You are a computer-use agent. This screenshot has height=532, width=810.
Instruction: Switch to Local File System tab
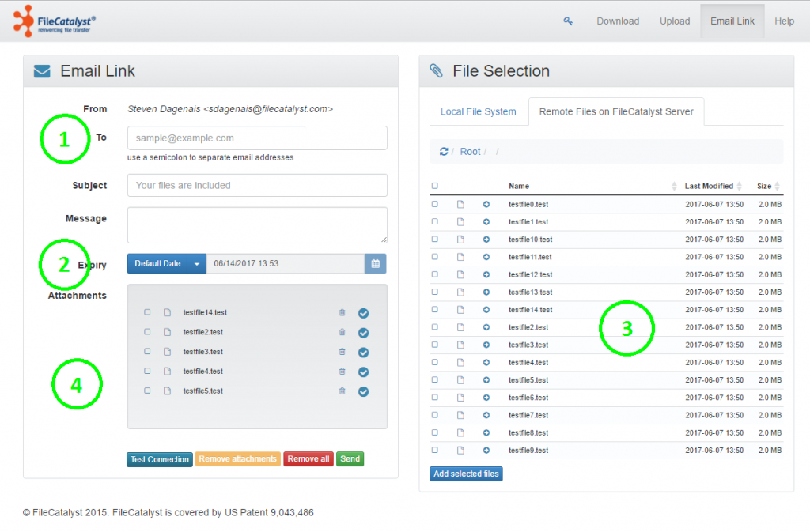[478, 112]
